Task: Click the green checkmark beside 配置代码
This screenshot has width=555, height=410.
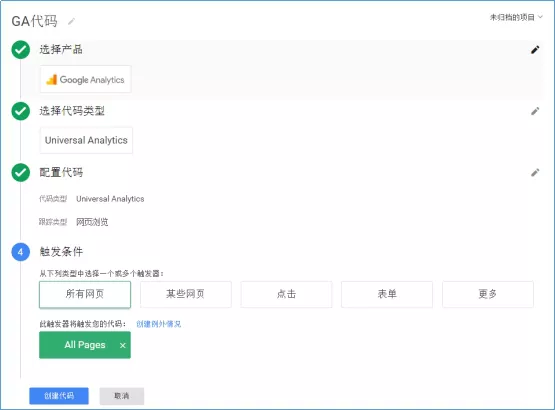Action: pyautogui.click(x=21, y=172)
